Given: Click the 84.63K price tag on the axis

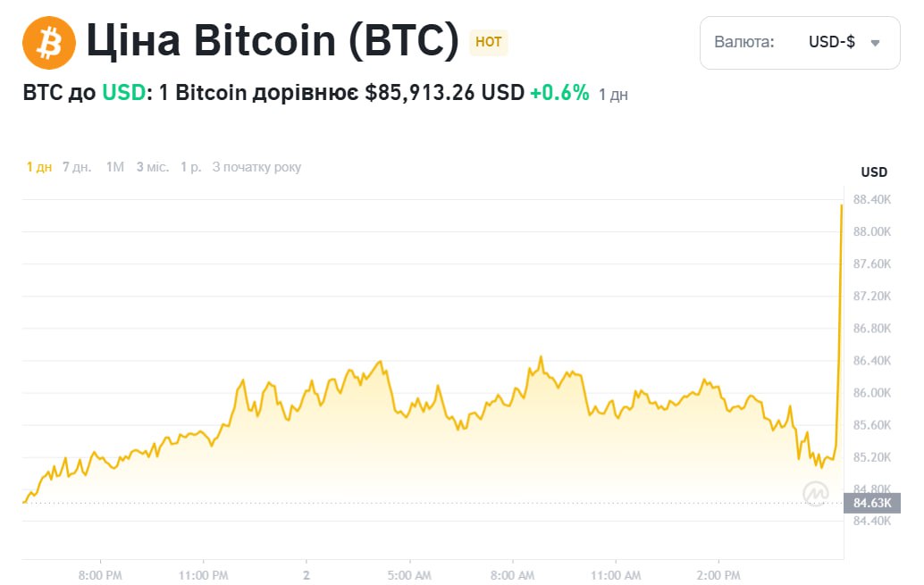Looking at the screenshot, I should pyautogui.click(x=871, y=503).
